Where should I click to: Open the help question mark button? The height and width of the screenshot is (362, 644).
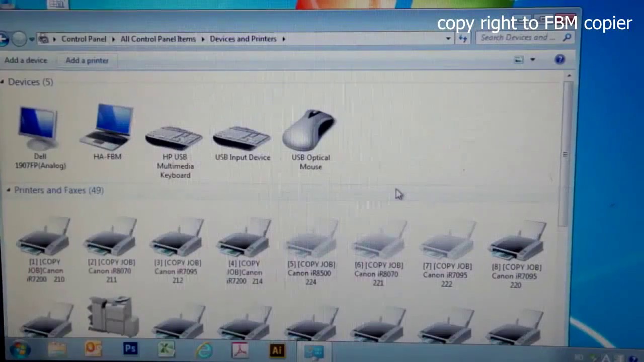559,60
